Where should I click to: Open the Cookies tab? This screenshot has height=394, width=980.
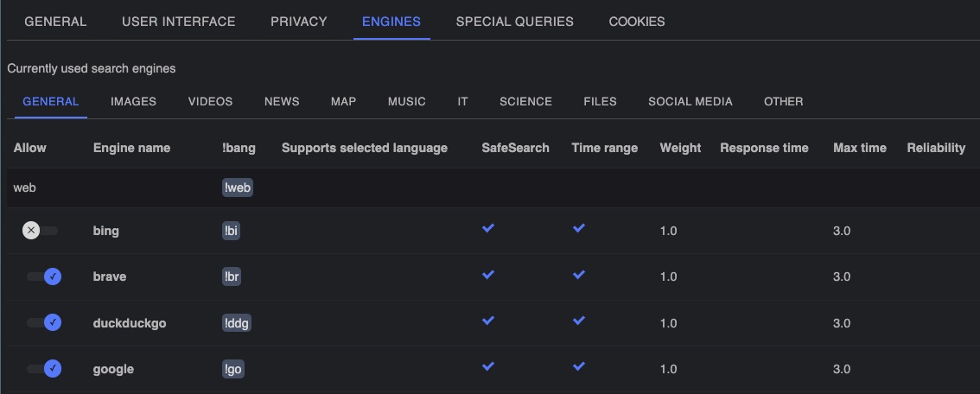pos(637,22)
